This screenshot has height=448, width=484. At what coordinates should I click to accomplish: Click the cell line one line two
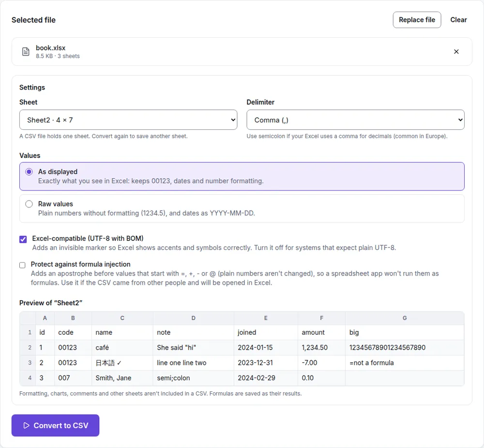pyautogui.click(x=194, y=363)
